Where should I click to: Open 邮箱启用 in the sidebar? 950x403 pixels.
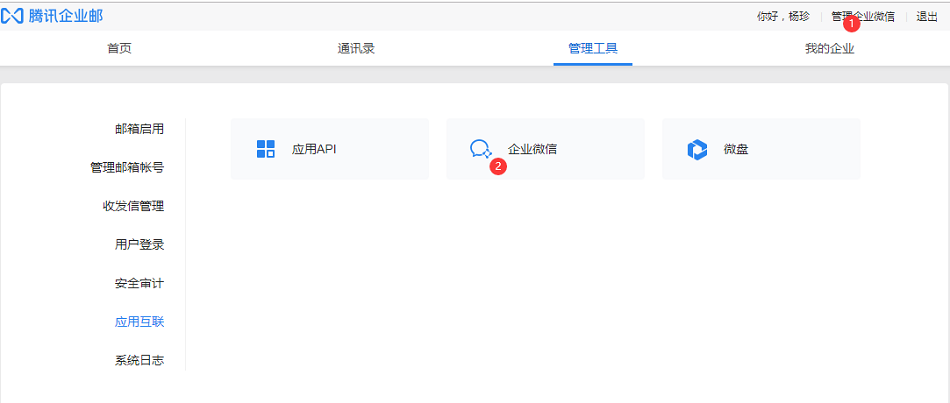[x=139, y=128]
